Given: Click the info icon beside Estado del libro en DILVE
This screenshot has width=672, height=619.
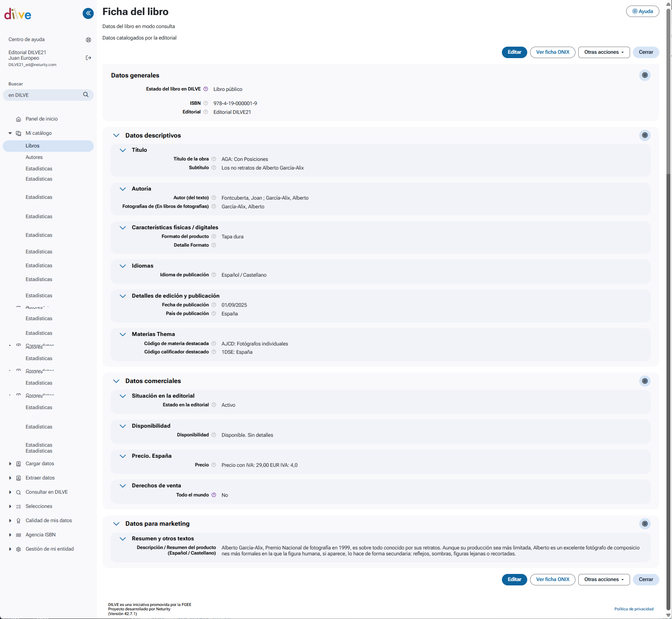Looking at the screenshot, I should (206, 89).
